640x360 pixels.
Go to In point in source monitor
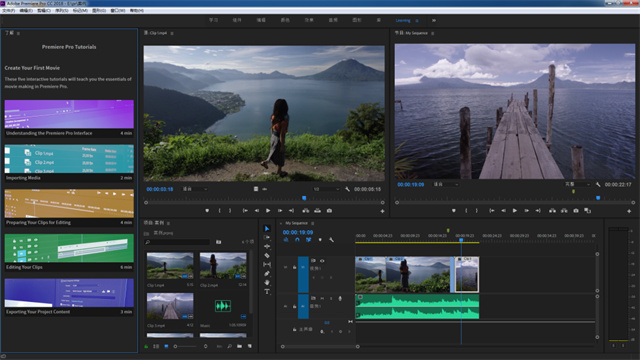245,211
